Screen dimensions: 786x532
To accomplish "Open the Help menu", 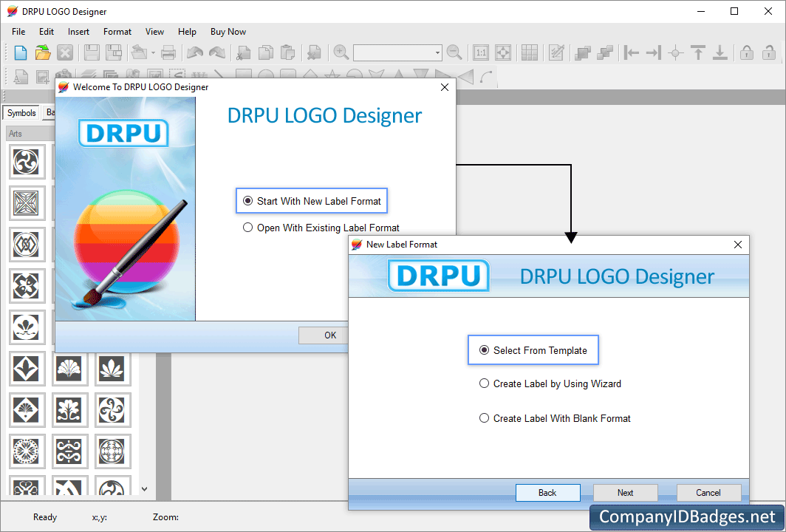I will click(x=187, y=32).
